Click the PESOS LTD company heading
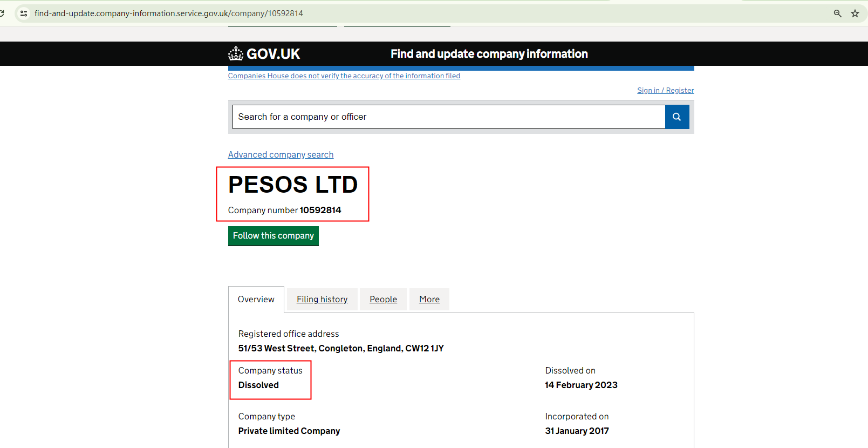 click(293, 185)
